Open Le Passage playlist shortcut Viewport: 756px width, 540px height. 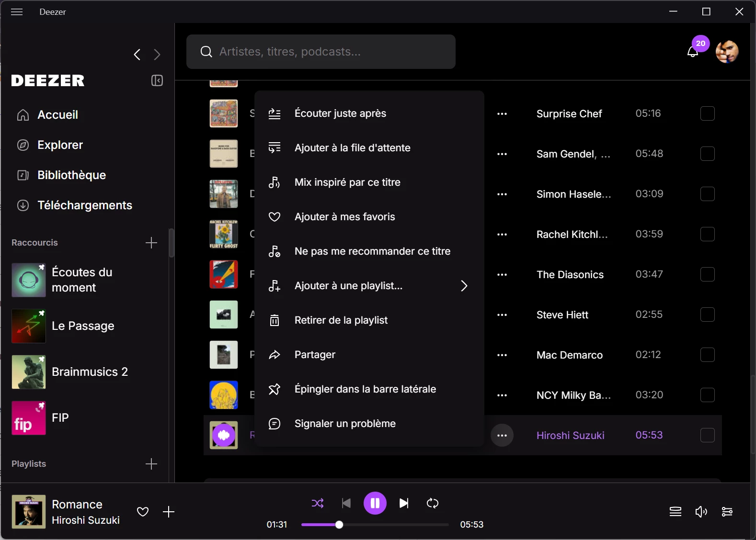point(84,326)
